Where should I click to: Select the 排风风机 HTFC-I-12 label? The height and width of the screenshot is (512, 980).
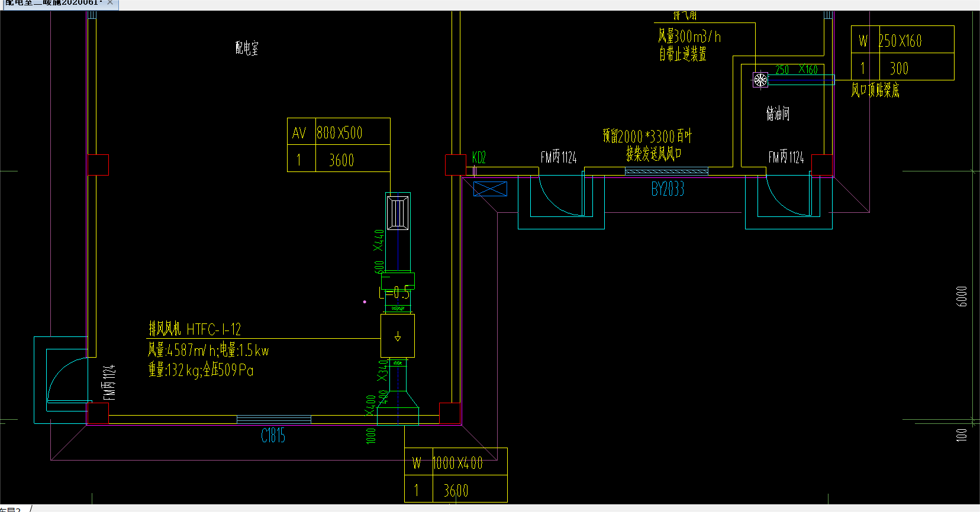click(195, 329)
